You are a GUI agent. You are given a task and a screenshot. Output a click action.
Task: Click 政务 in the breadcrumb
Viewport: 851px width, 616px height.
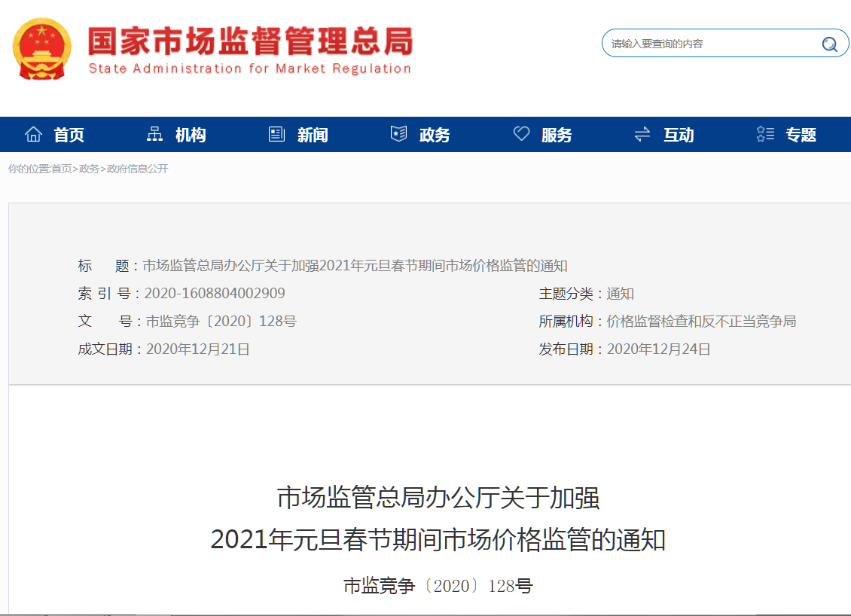[89, 169]
